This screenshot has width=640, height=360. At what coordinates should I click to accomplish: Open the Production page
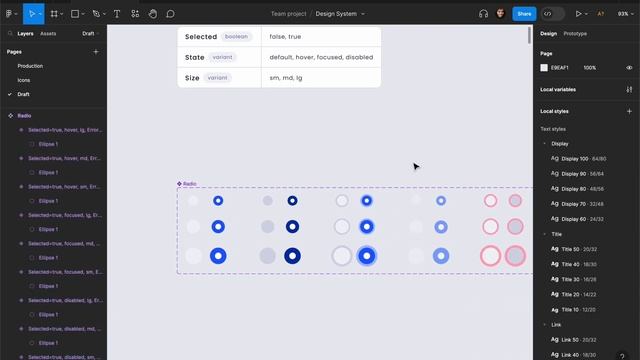[x=30, y=66]
